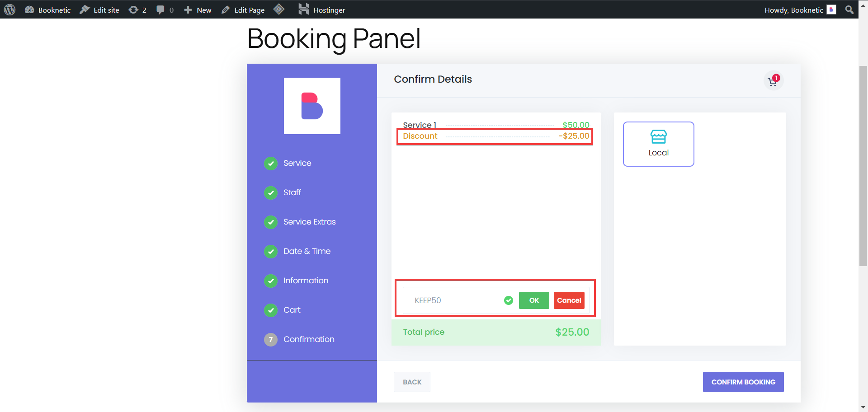Image resolution: width=868 pixels, height=412 pixels.
Task: Go to the Service Extras step
Action: (x=310, y=222)
